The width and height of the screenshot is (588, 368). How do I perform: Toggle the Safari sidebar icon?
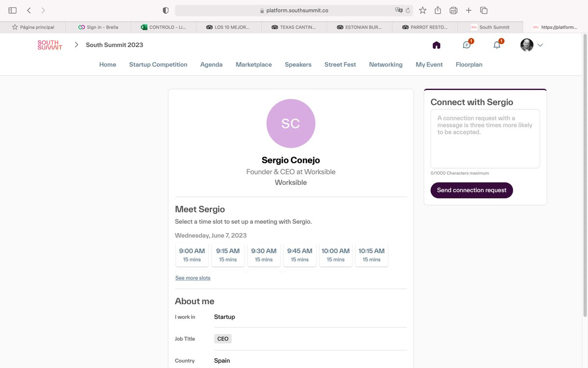click(x=13, y=10)
